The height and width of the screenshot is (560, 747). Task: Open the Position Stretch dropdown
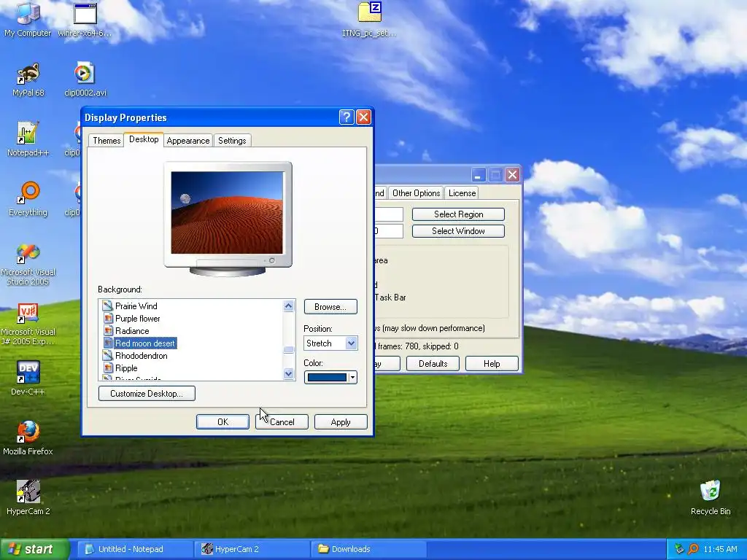pyautogui.click(x=351, y=343)
